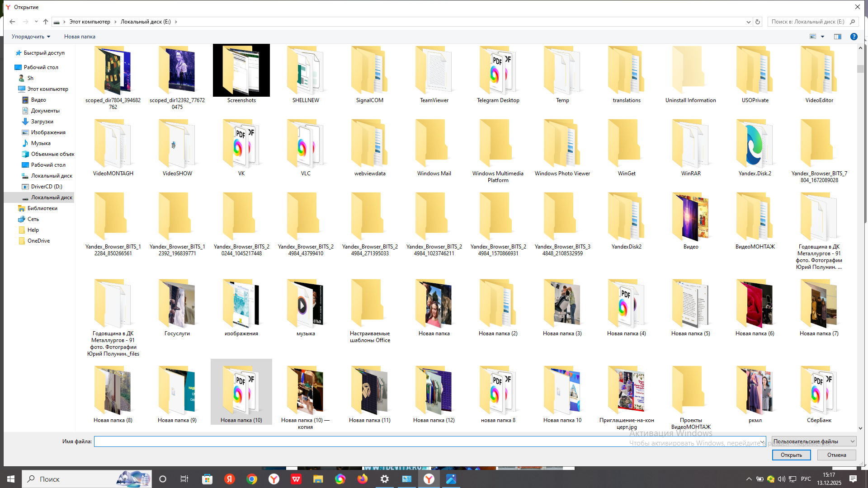Click the Back navigation arrow

click(x=12, y=22)
